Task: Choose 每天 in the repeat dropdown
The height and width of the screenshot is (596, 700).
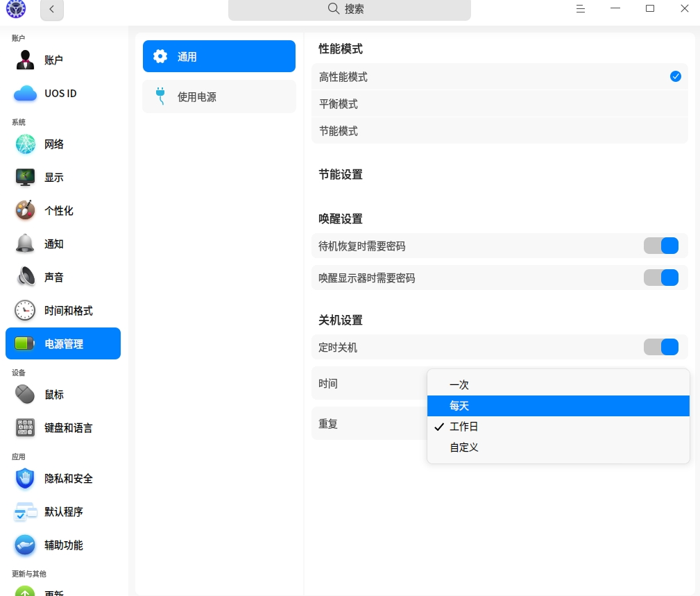Action: click(x=558, y=406)
